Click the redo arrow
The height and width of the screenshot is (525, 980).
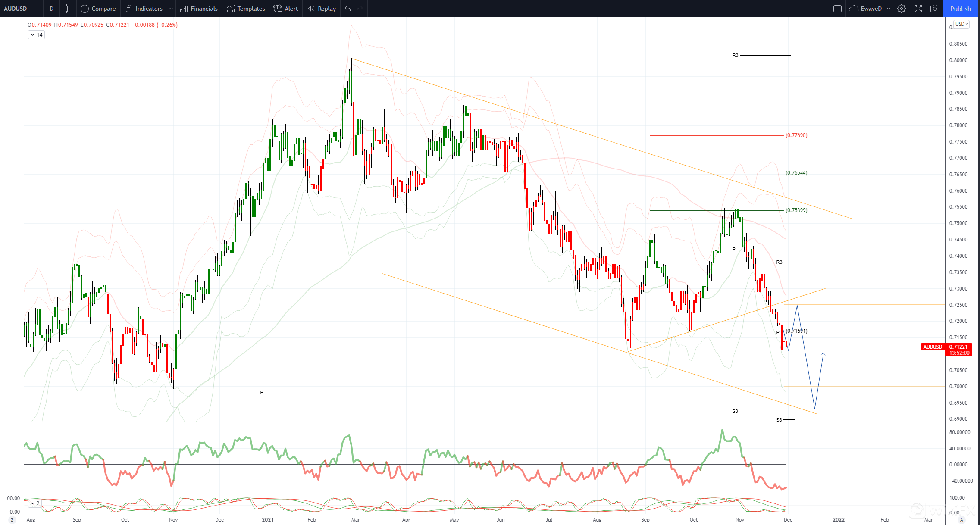point(360,9)
